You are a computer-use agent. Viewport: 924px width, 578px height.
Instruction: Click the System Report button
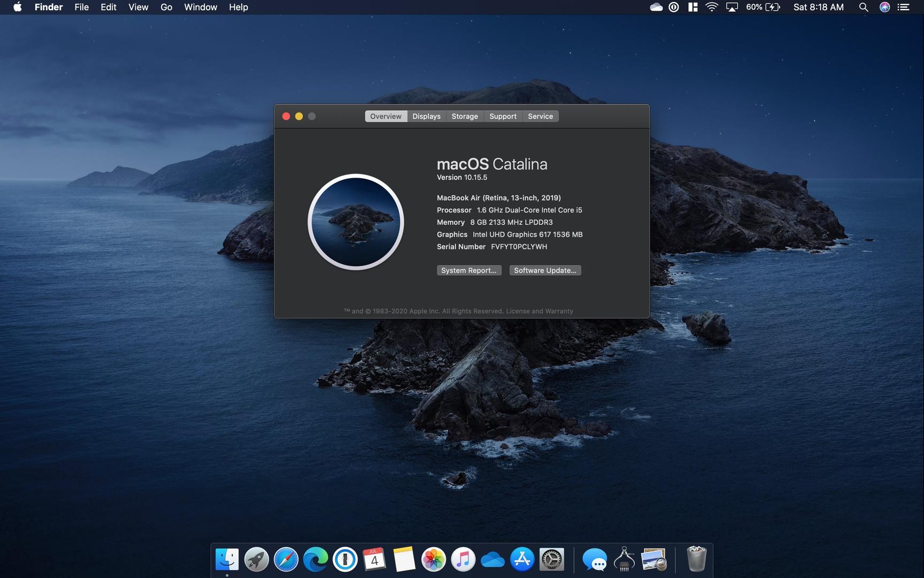click(x=469, y=270)
